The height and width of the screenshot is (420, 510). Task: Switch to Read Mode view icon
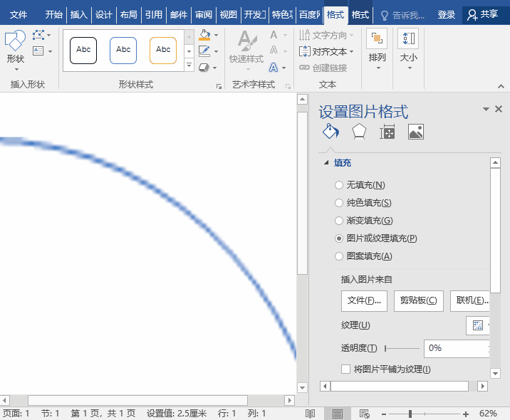310,414
